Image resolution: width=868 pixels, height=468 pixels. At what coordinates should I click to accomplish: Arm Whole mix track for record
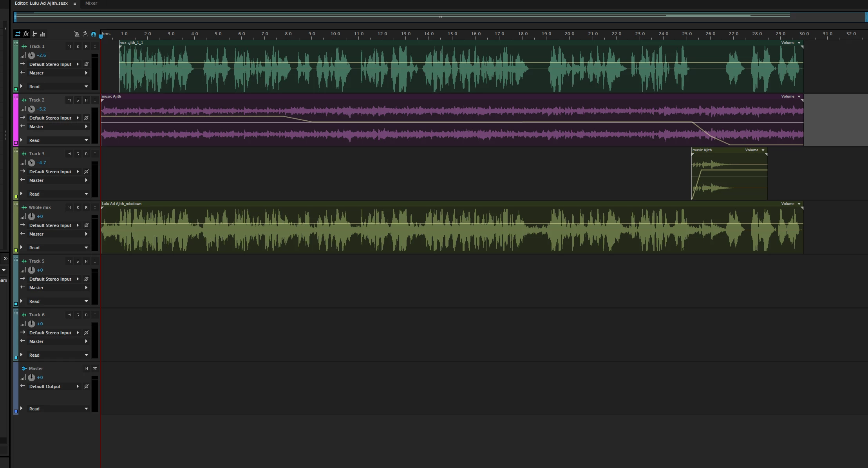tap(86, 207)
